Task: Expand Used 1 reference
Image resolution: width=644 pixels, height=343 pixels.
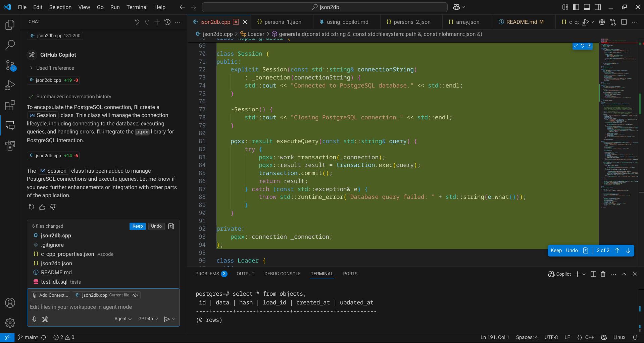Action: point(52,68)
